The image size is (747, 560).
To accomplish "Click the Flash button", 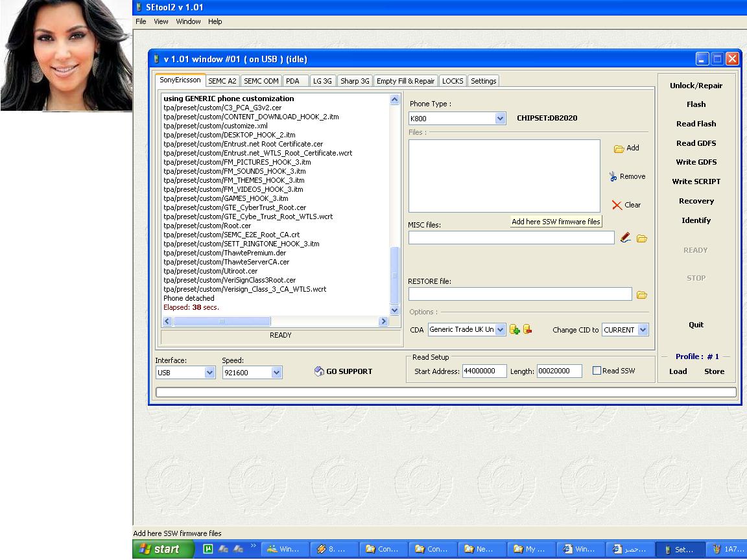I will tap(696, 104).
